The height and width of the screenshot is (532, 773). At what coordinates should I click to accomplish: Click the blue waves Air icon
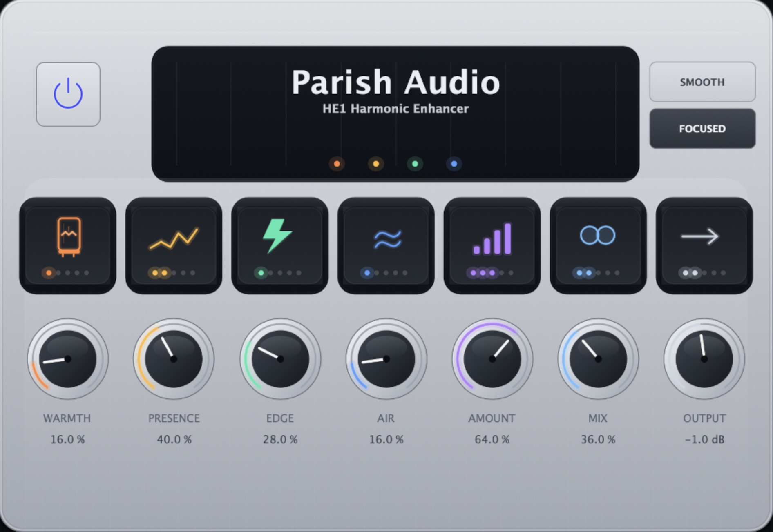(x=387, y=239)
